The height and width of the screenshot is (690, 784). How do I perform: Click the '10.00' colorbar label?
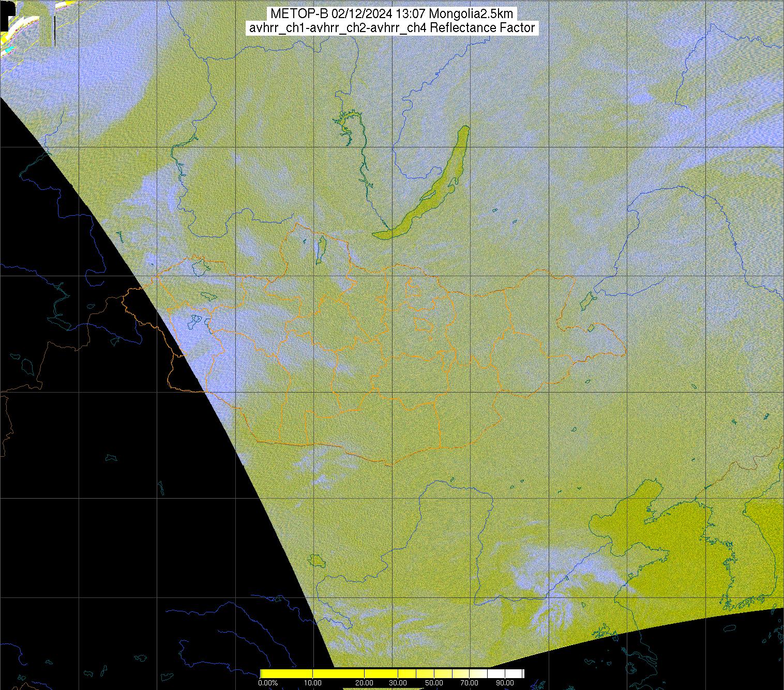[x=314, y=683]
